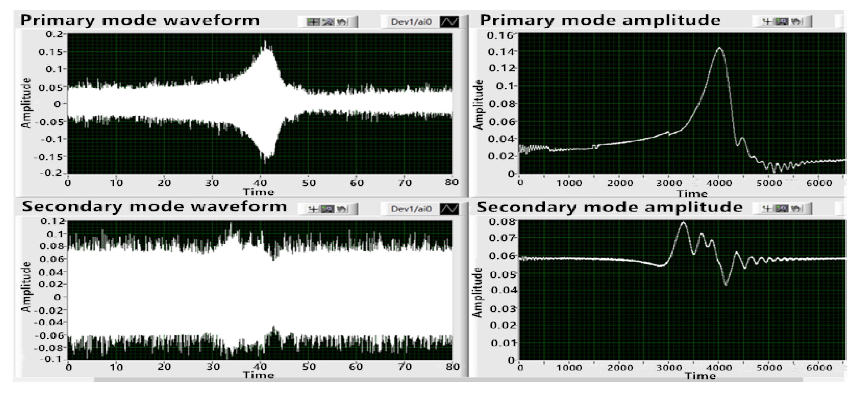Click Y-axis value 0.03 on Secondary amplitude

503,308
